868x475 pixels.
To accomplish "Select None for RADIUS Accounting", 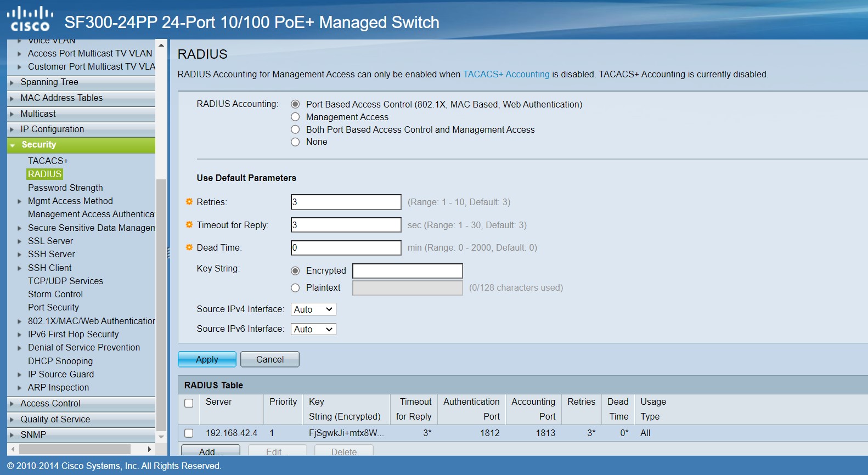I will [x=295, y=142].
